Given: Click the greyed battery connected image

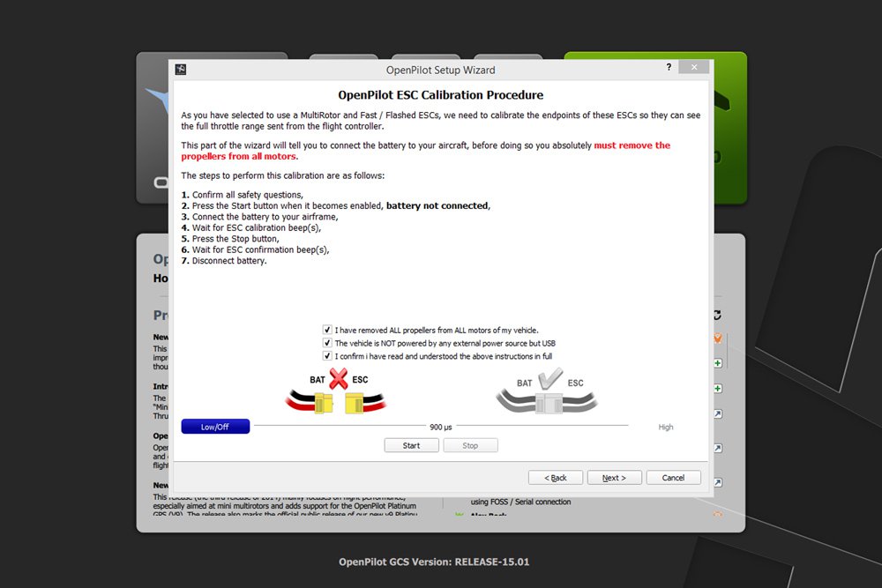Looking at the screenshot, I should tap(546, 391).
